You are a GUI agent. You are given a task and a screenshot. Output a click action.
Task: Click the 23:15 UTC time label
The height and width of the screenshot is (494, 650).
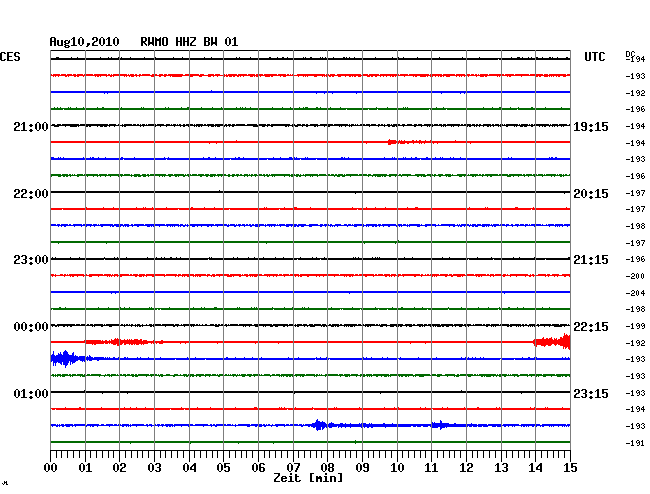591,393
